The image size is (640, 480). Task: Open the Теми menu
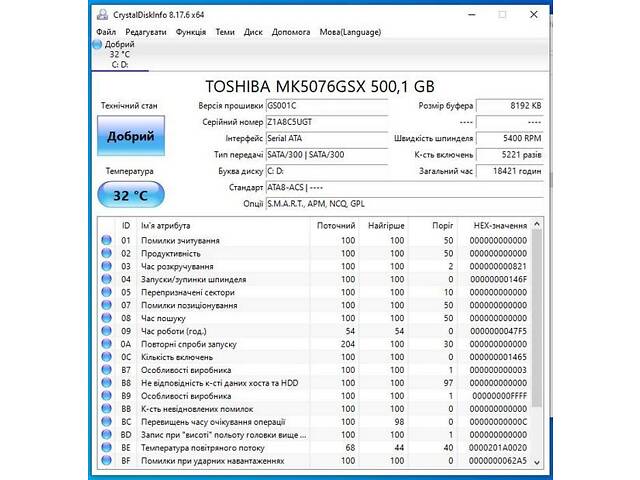pyautogui.click(x=225, y=32)
